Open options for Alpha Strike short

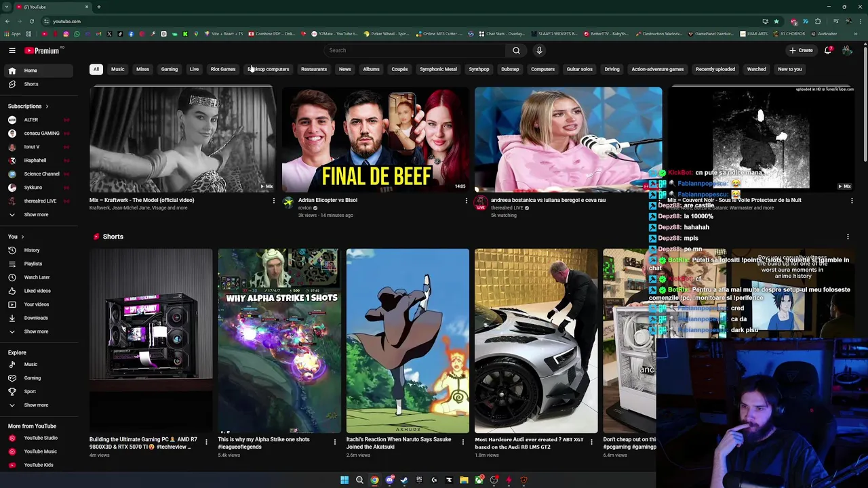tap(334, 442)
